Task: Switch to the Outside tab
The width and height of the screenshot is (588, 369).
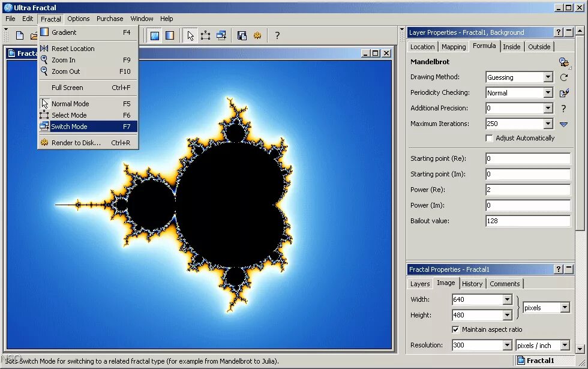Action: coord(539,47)
